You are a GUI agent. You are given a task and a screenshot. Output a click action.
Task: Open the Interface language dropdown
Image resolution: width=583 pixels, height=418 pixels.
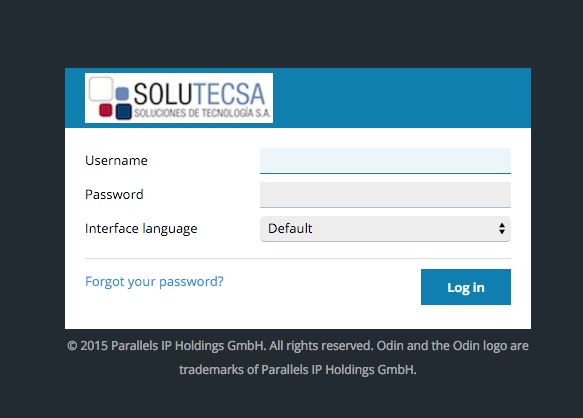[x=385, y=228]
